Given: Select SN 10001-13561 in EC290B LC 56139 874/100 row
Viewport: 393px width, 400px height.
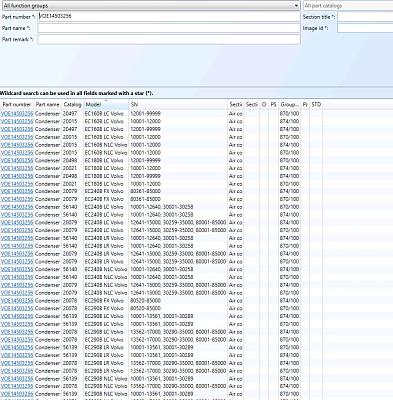Looking at the screenshot, I should click(162, 316).
